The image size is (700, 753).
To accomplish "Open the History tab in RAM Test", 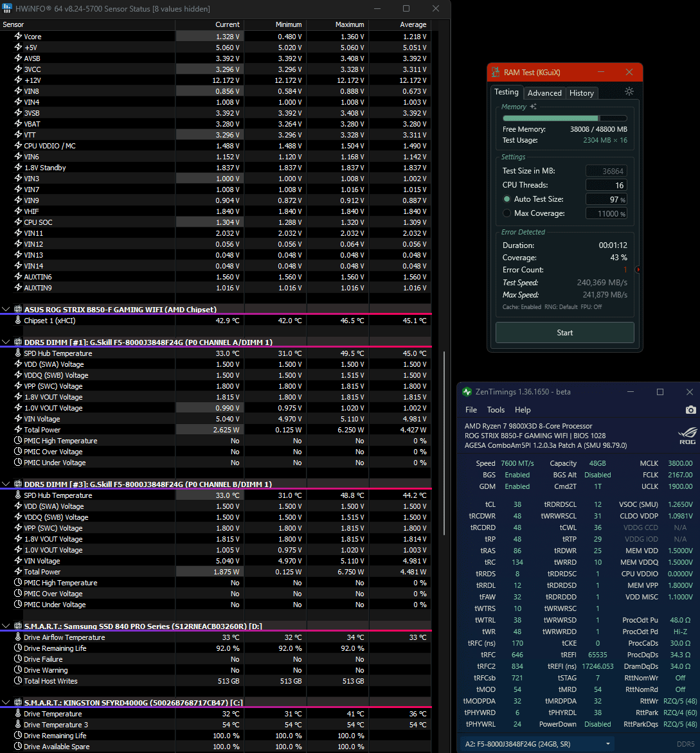I will (581, 93).
